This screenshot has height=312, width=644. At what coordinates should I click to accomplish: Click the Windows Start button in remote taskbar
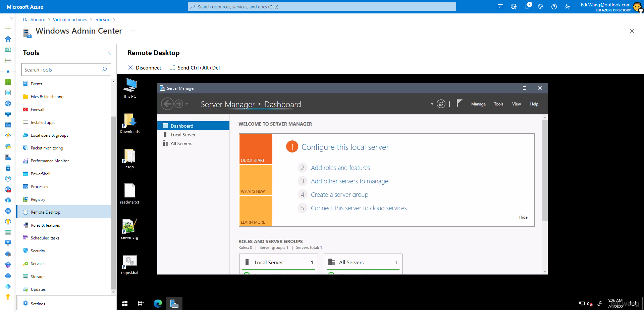click(125, 304)
